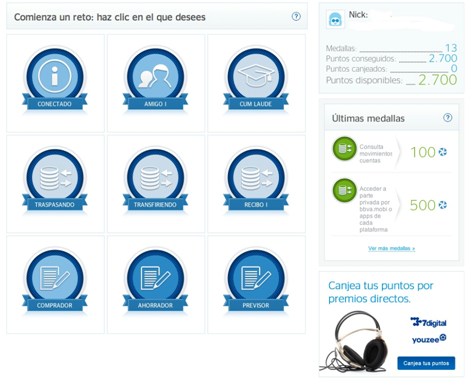The height and width of the screenshot is (384, 469).
Task: Start the CONECTADO challenge badge
Action: (55, 80)
